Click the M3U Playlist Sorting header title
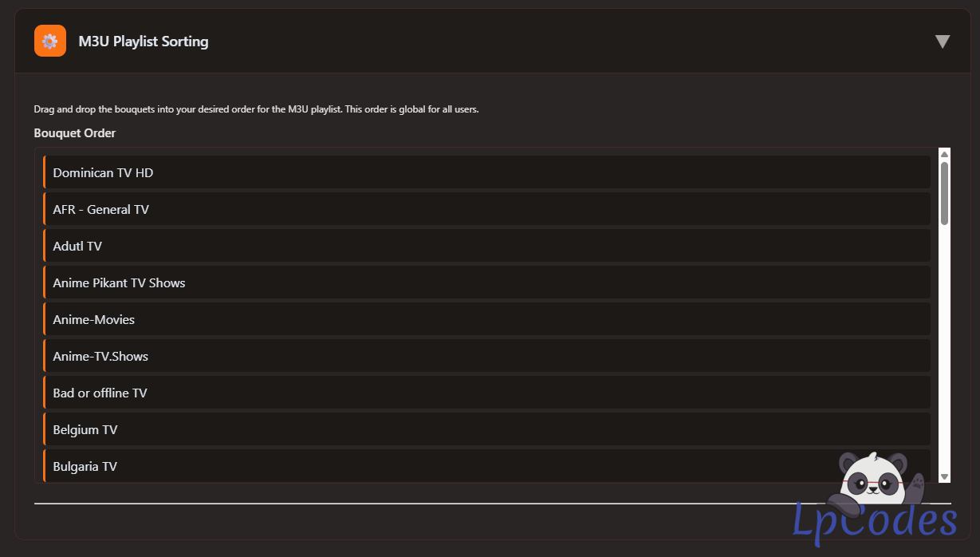This screenshot has width=980, height=557. [144, 41]
